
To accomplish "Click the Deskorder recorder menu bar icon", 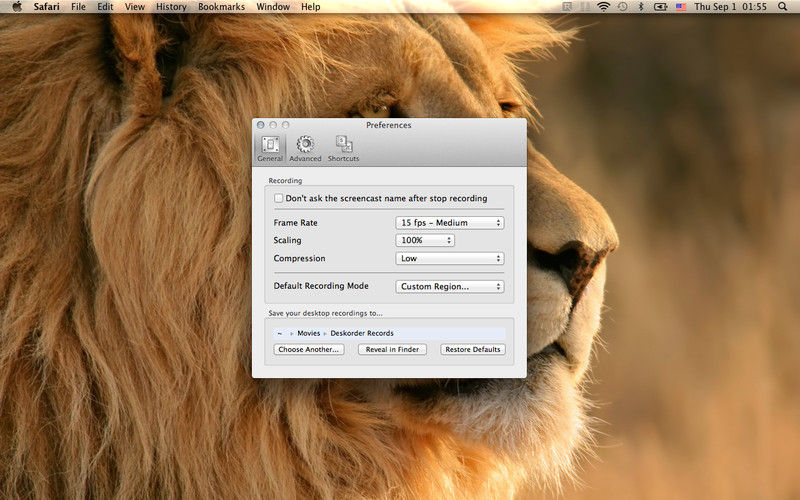I will (566, 7).
